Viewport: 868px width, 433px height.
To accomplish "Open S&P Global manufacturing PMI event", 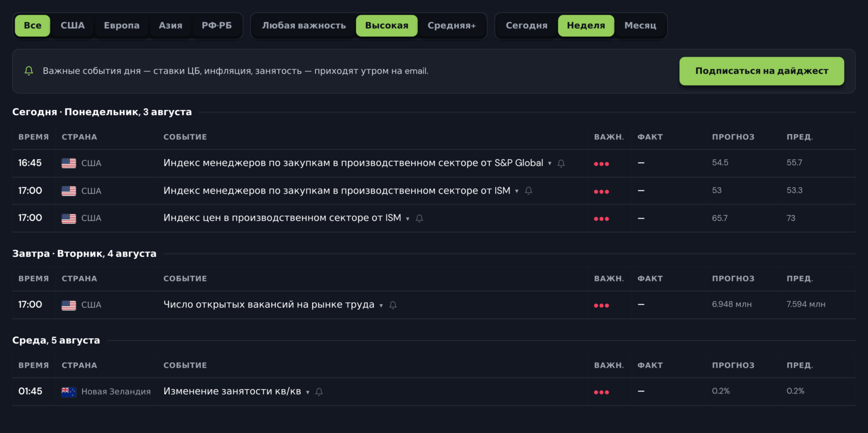I will point(353,163).
